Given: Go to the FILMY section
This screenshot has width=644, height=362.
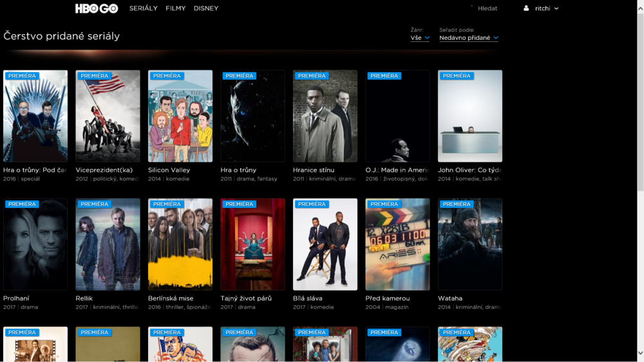Looking at the screenshot, I should pos(175,8).
